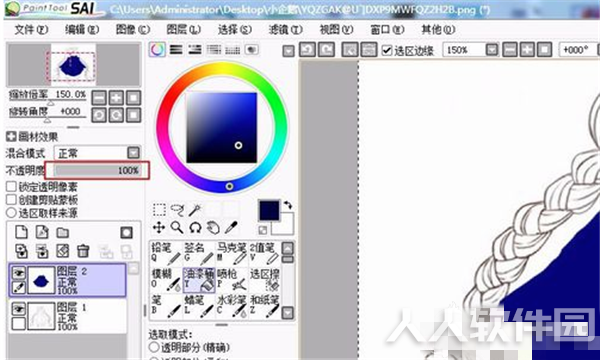Choose the 铅笔 pencil brush
Image resolution: width=600 pixels, height=360 pixels.
166,254
